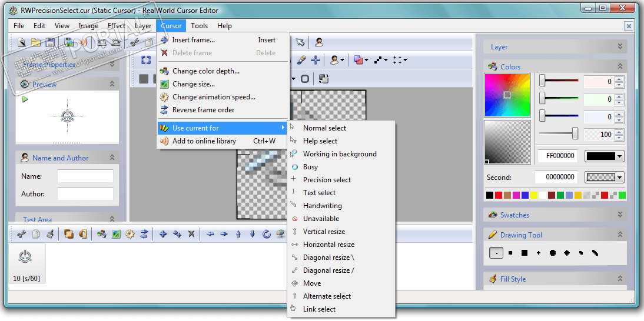Click the red channel slider handle
Screen dimensions: 644x321
tap(542, 81)
